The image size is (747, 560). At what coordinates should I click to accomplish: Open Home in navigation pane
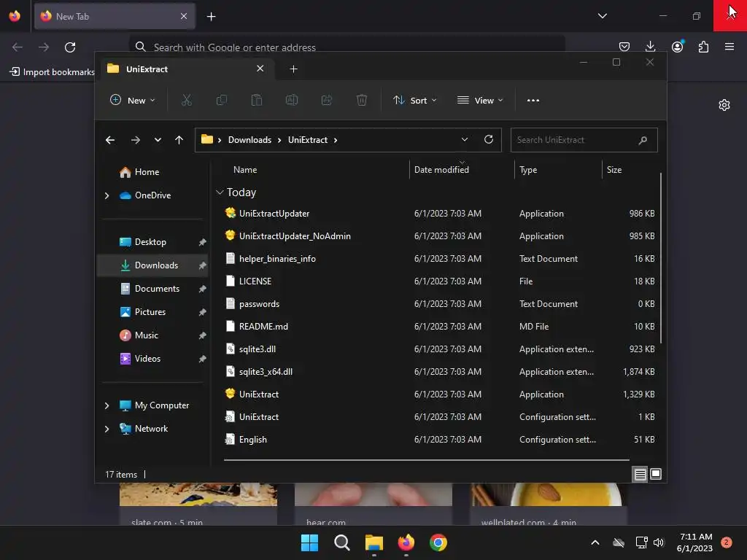[147, 172]
